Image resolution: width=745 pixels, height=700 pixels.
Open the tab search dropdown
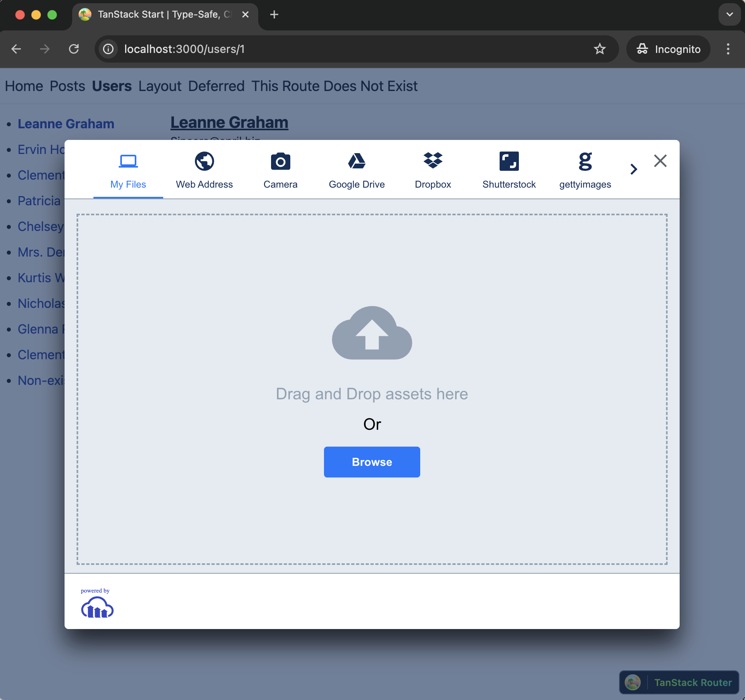pos(729,15)
